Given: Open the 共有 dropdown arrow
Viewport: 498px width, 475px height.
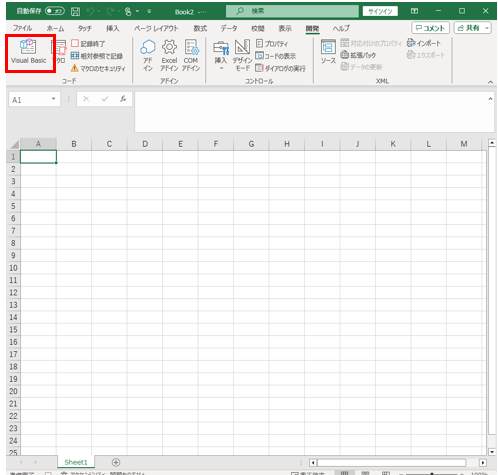Looking at the screenshot, I should [487, 28].
